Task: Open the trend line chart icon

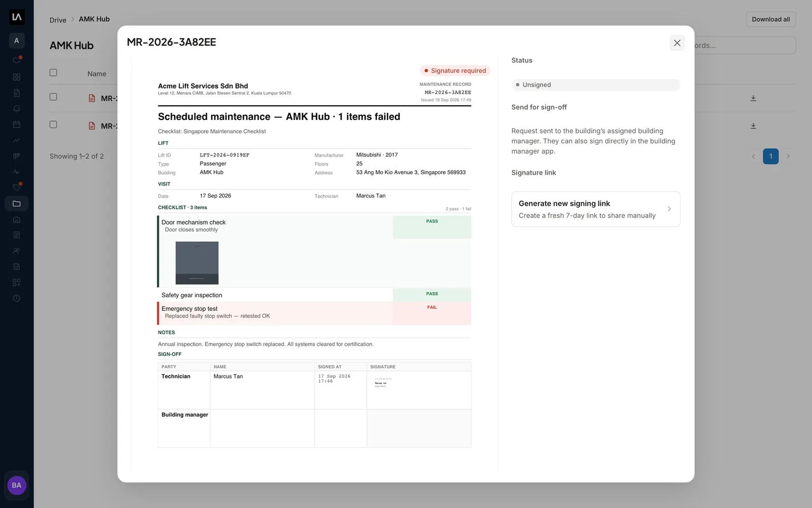Action: 17,140
